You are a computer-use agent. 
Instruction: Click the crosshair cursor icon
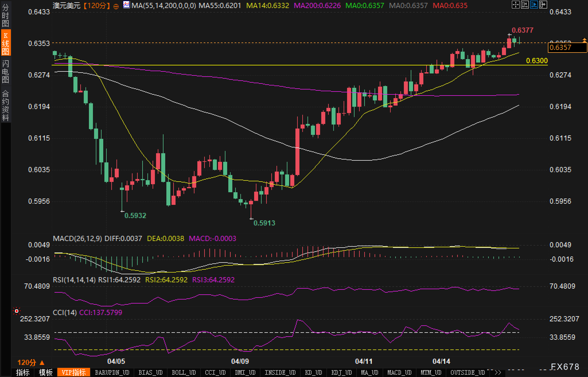point(516,5)
